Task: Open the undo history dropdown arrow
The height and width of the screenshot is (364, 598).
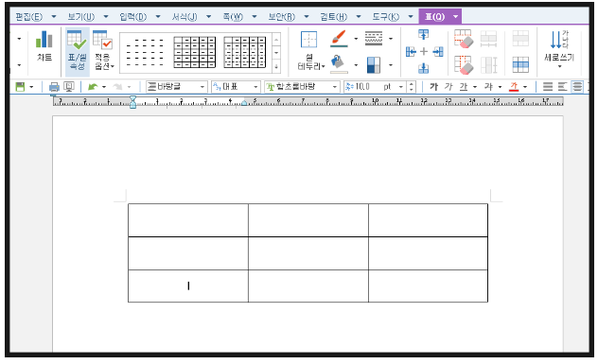Action: click(104, 87)
